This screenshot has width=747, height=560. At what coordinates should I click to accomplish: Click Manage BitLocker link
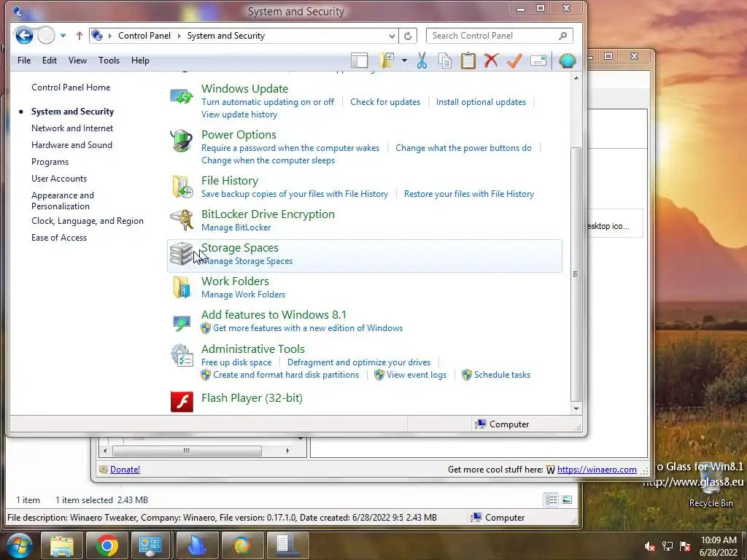[x=236, y=227]
